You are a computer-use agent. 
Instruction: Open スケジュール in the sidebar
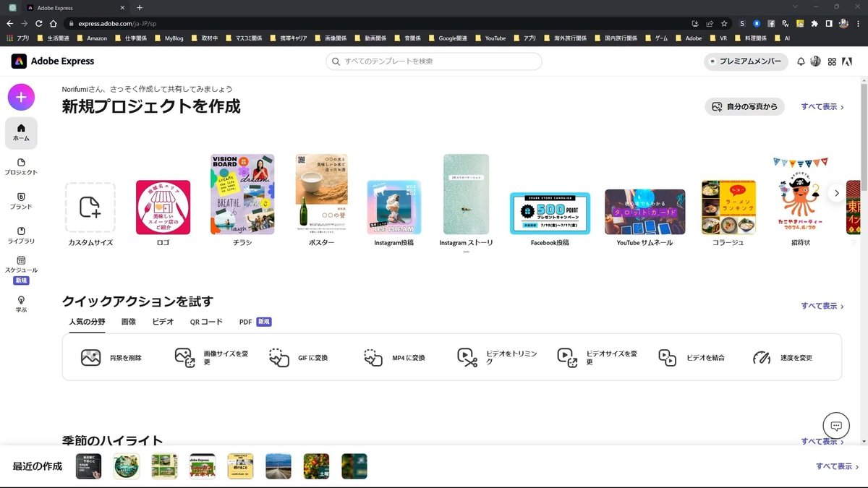point(21,270)
